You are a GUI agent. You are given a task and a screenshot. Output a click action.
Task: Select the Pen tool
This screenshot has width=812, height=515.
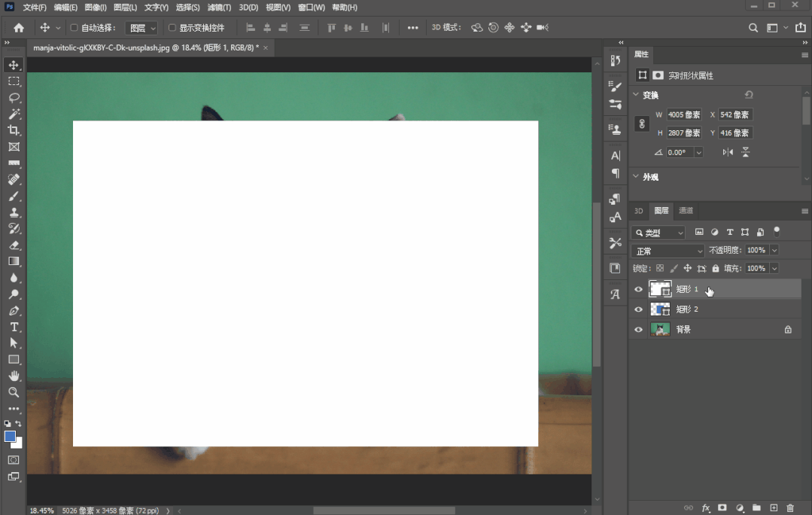[14, 311]
